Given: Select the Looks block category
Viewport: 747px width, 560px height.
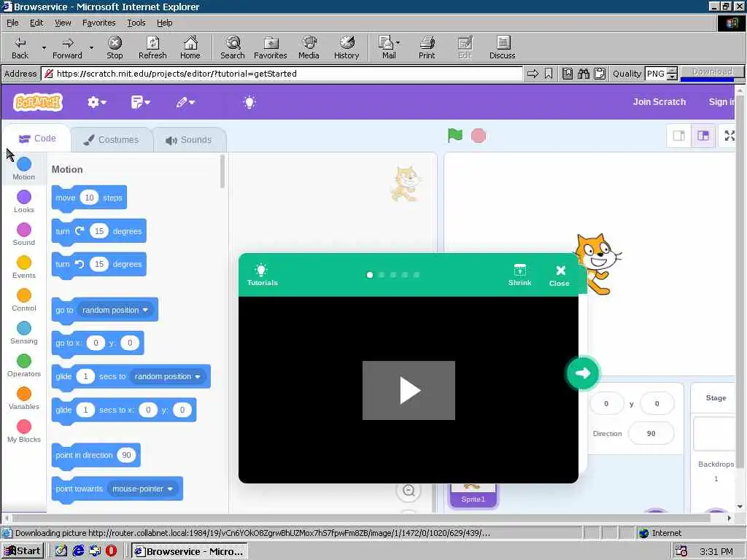Looking at the screenshot, I should click(24, 201).
